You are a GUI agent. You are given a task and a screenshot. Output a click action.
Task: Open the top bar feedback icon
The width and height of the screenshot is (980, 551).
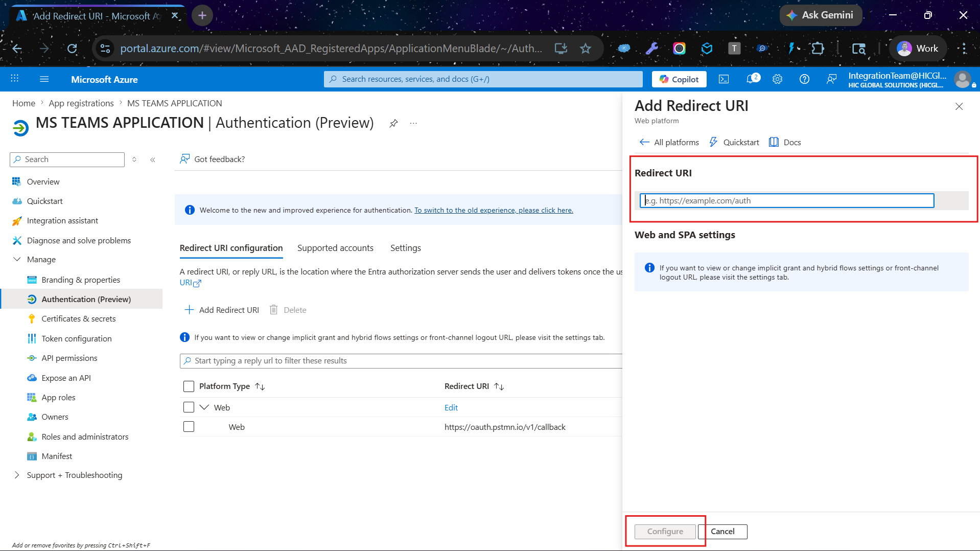(x=831, y=79)
